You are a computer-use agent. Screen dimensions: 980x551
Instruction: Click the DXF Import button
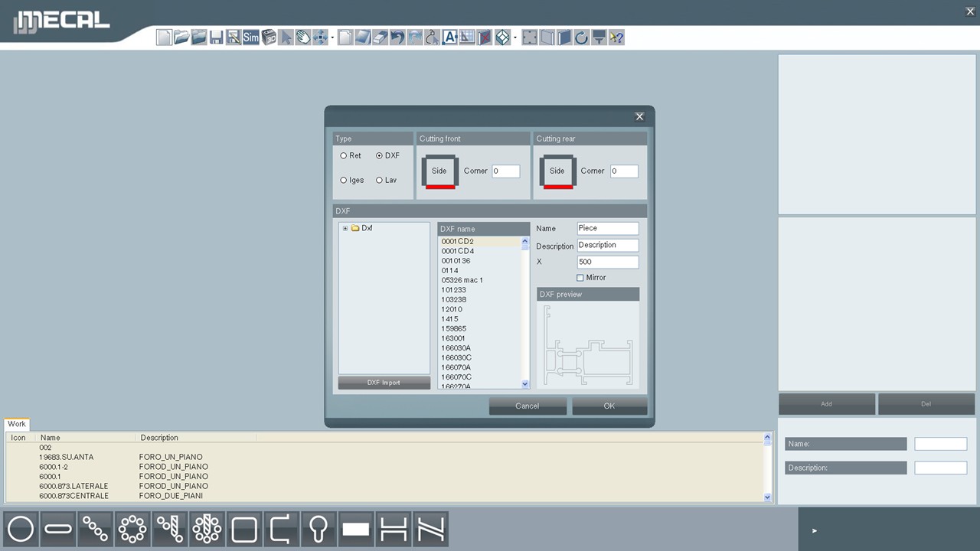(384, 383)
